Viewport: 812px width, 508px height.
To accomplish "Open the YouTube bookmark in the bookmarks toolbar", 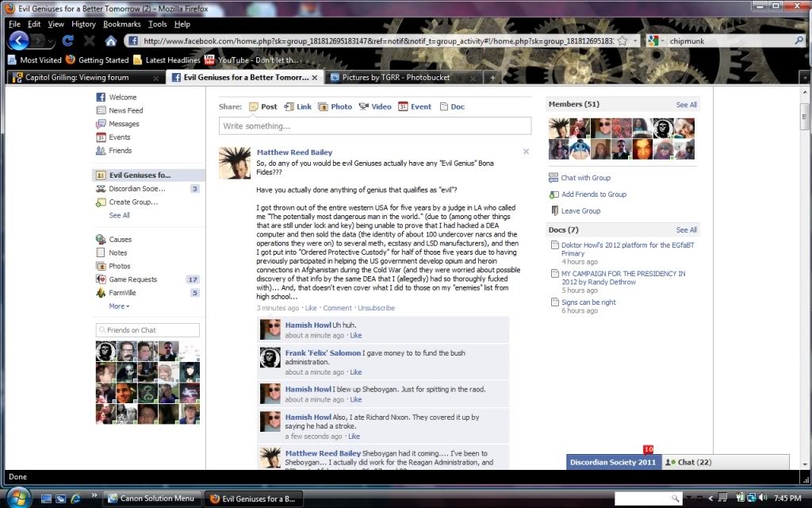I will pos(251,60).
